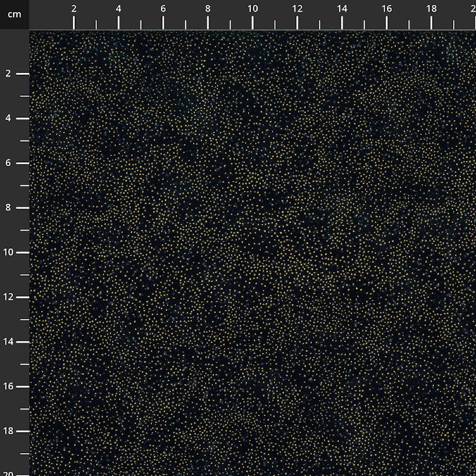Click the 2 cm mark on the top ruler
476x476 pixels.
(x=74, y=9)
